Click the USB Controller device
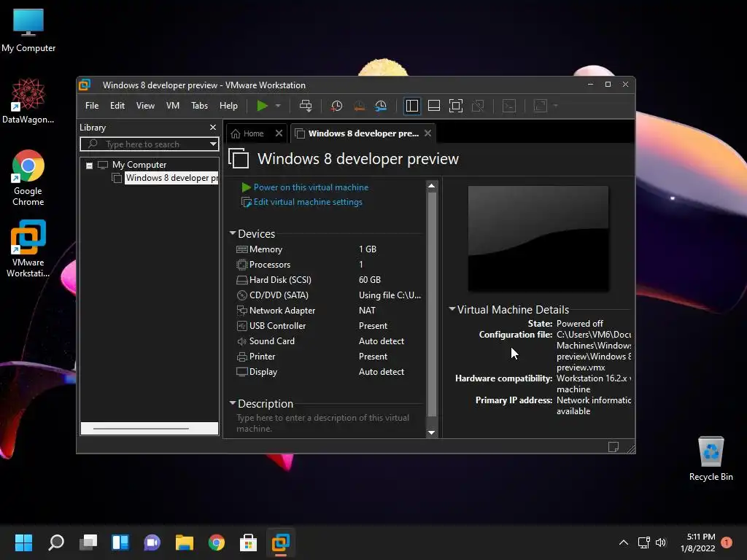This screenshot has height=560, width=747. (329, 326)
